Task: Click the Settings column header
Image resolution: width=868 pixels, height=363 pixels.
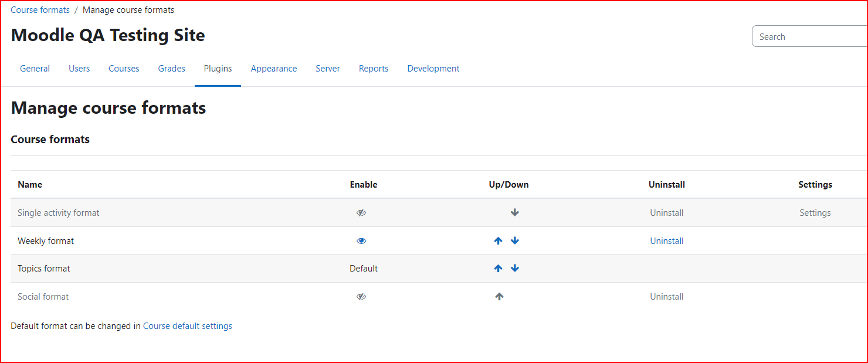Action: 815,185
